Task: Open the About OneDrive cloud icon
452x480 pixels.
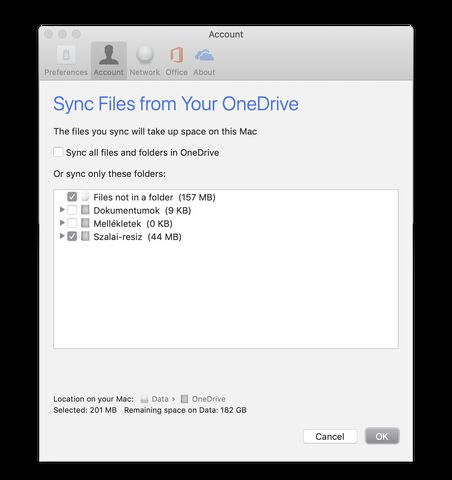Action: point(204,55)
